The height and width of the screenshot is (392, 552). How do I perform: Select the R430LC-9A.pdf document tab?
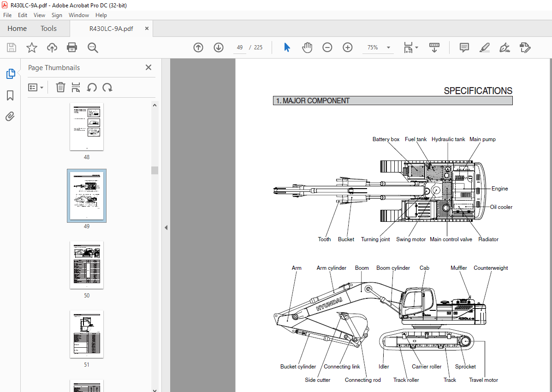(111, 29)
